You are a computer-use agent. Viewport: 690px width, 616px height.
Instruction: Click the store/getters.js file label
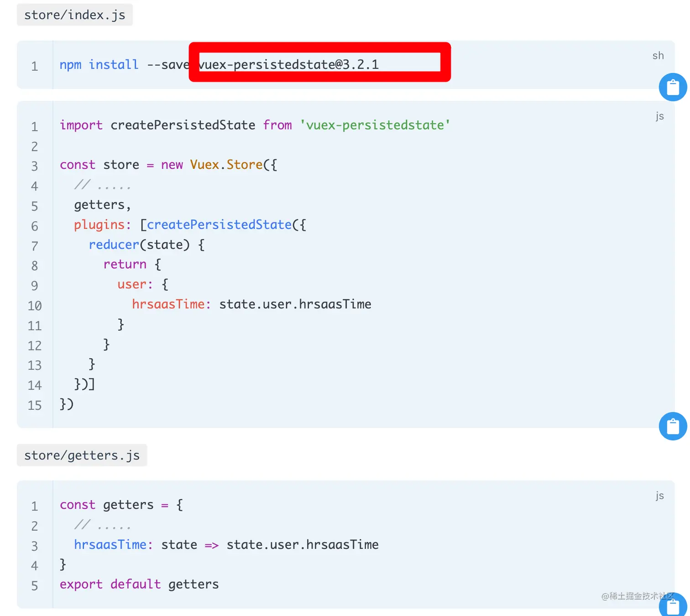82,455
